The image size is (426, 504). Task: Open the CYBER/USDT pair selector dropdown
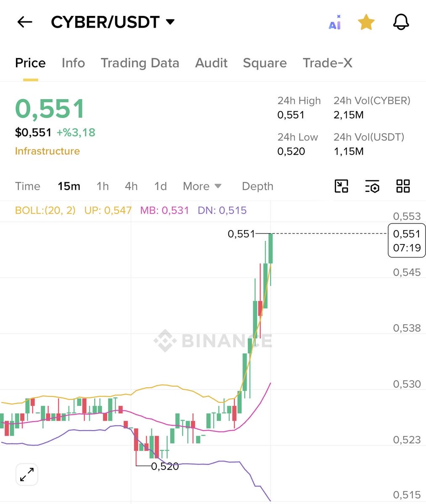[113, 22]
